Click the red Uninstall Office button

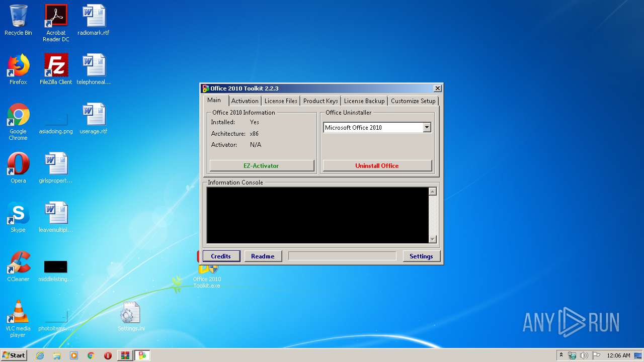(377, 165)
